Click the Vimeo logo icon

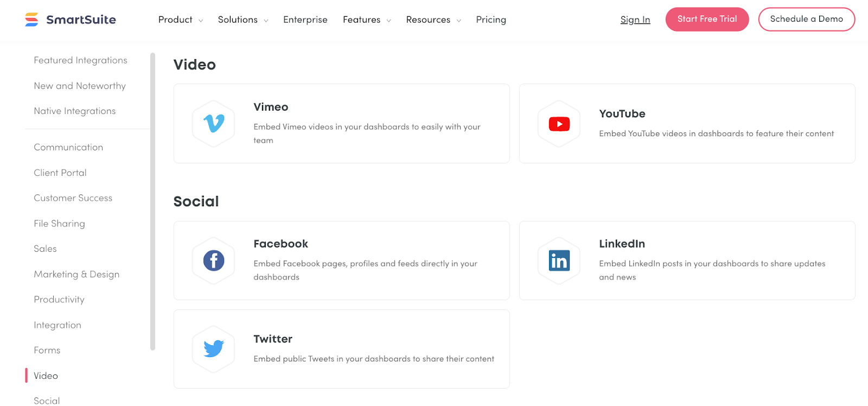pos(214,124)
